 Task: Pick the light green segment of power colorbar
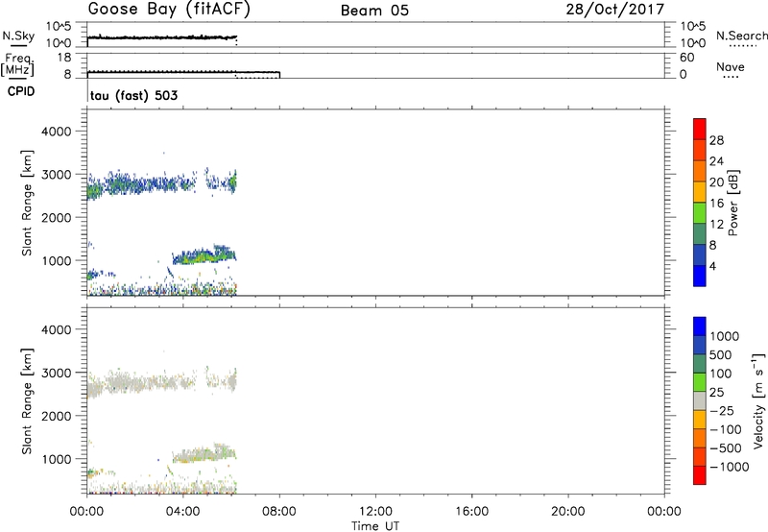coord(700,213)
